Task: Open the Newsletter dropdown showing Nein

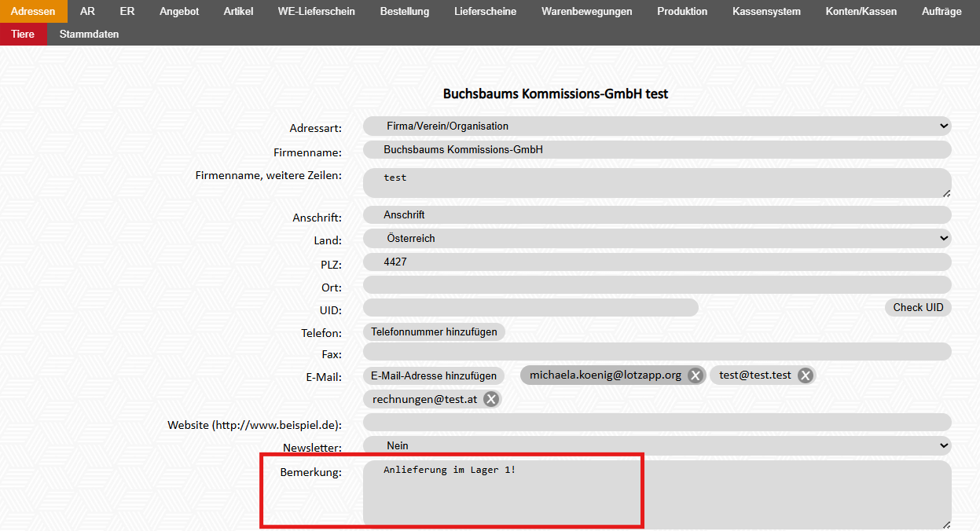Action: click(657, 445)
